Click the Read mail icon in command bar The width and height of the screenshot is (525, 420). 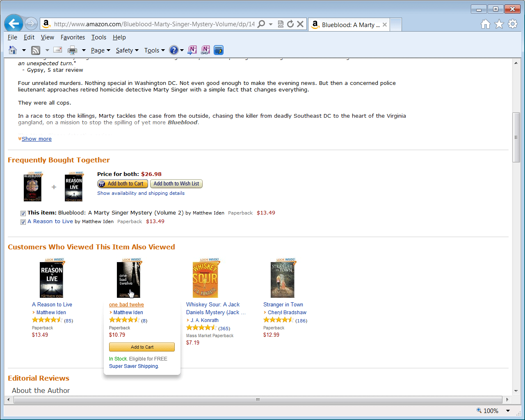pos(58,50)
